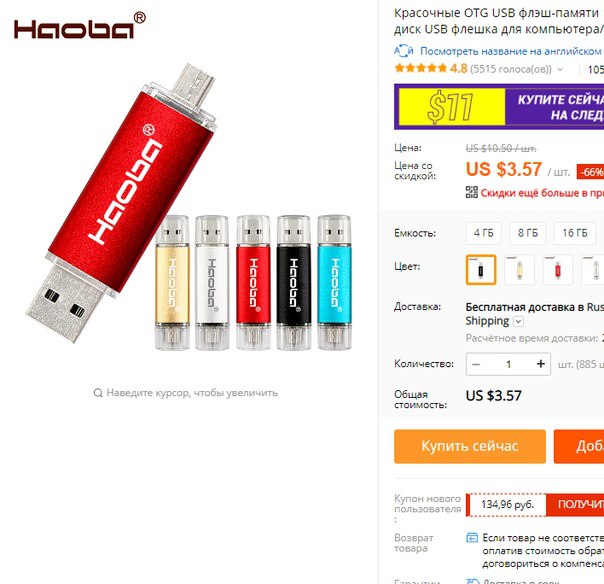Image resolution: width=604 pixels, height=584 pixels.
Task: Expand the Shipping method dropdown arrow
Action: coord(518,321)
